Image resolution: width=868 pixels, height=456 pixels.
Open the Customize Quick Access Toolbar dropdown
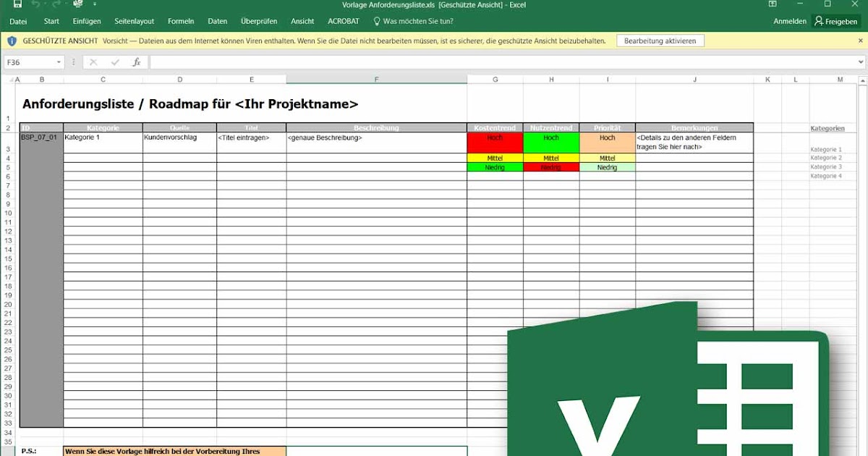tap(95, 4)
